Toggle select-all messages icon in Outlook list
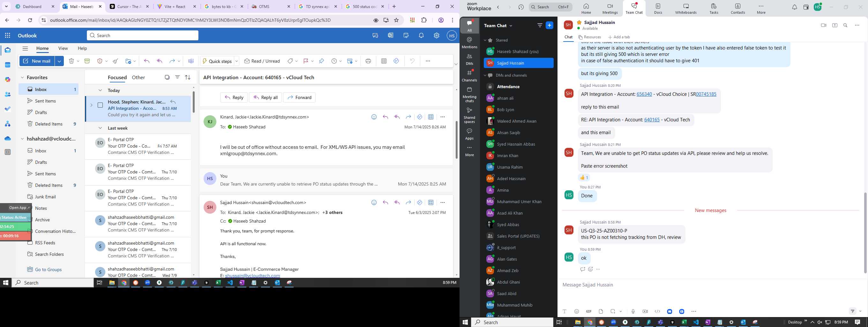Viewport: 868px width, 327px height. click(x=167, y=77)
